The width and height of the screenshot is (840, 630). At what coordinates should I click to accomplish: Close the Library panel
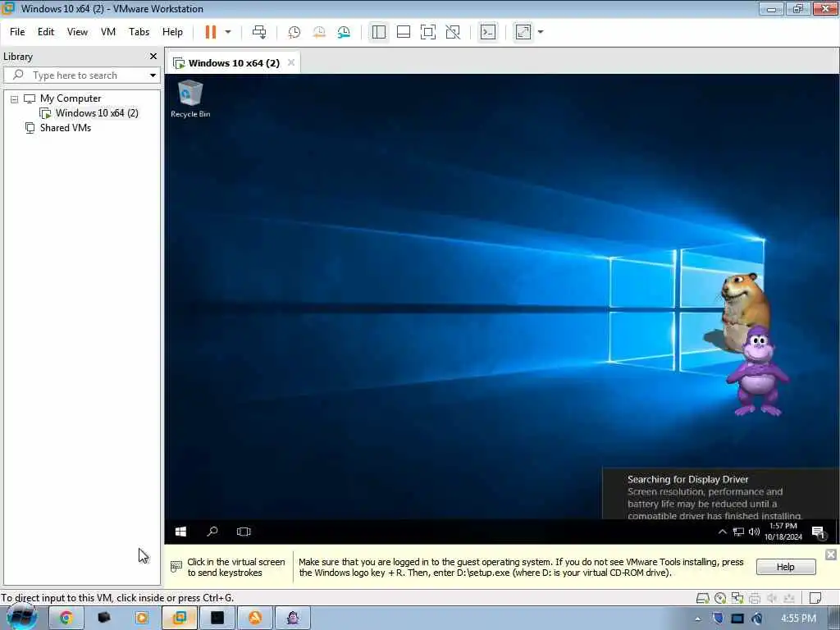(x=153, y=57)
